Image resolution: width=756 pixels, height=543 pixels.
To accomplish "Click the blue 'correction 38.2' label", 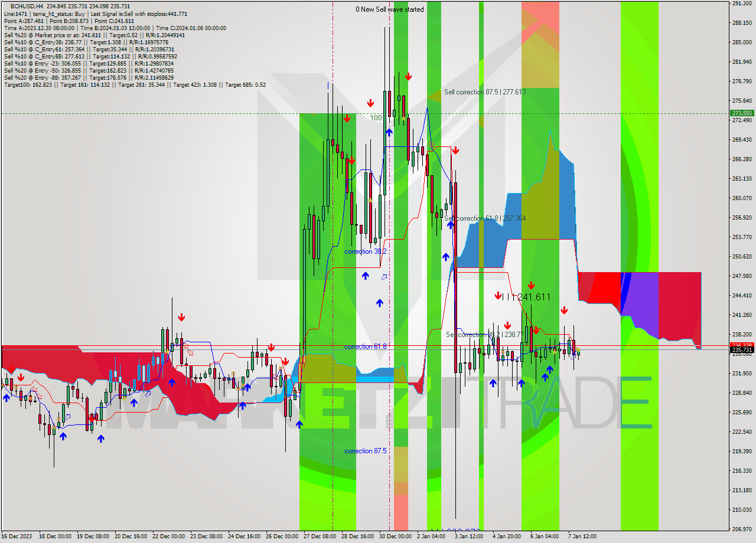I will tap(366, 251).
